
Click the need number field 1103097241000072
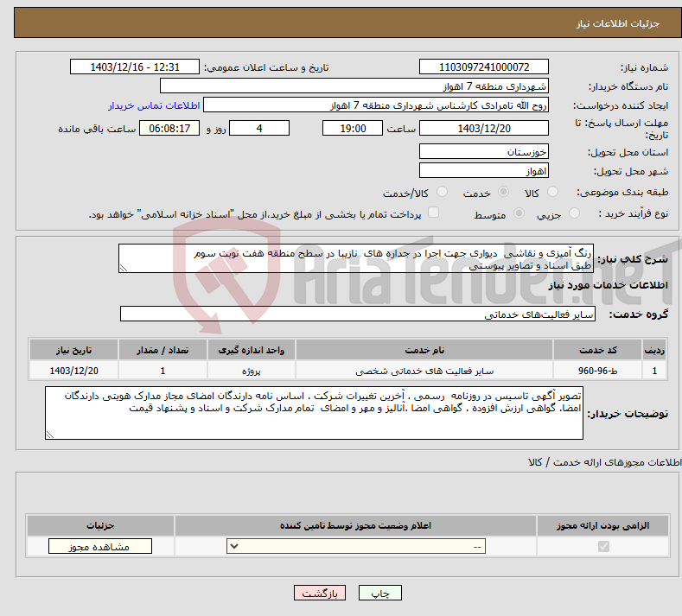click(484, 67)
